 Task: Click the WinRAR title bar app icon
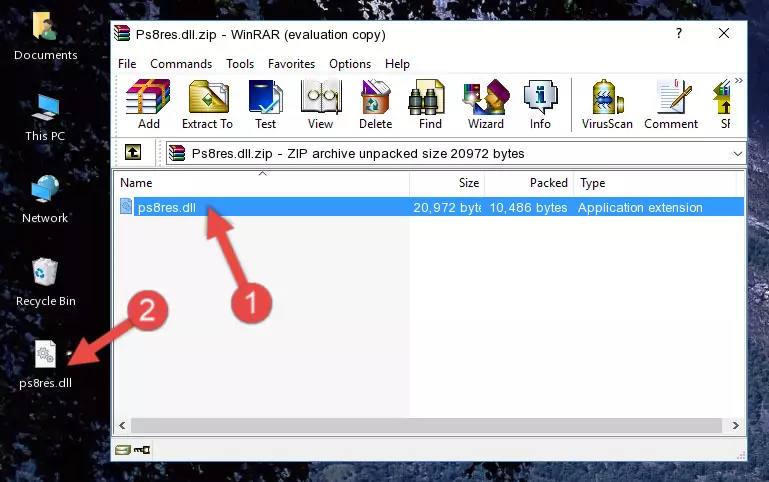pyautogui.click(x=122, y=33)
